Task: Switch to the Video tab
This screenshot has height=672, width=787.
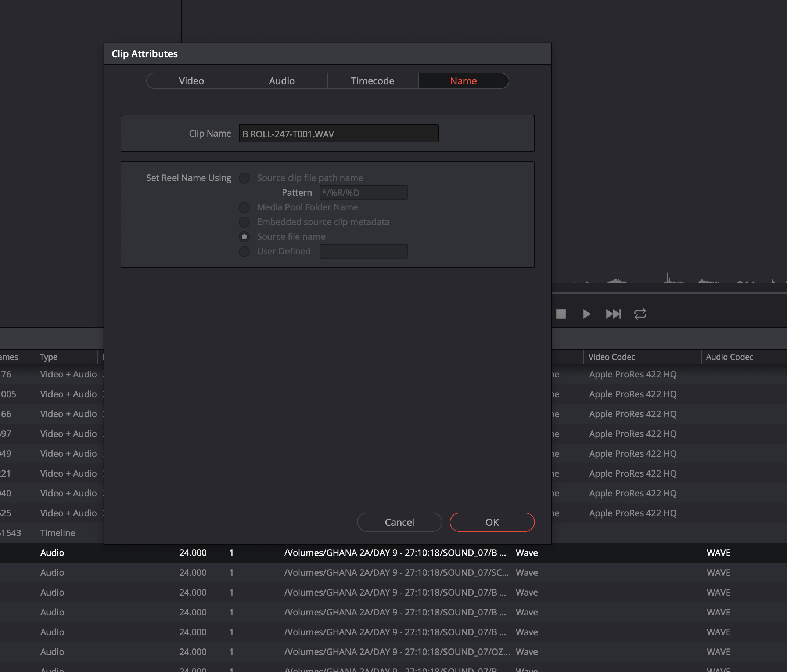Action: (191, 81)
